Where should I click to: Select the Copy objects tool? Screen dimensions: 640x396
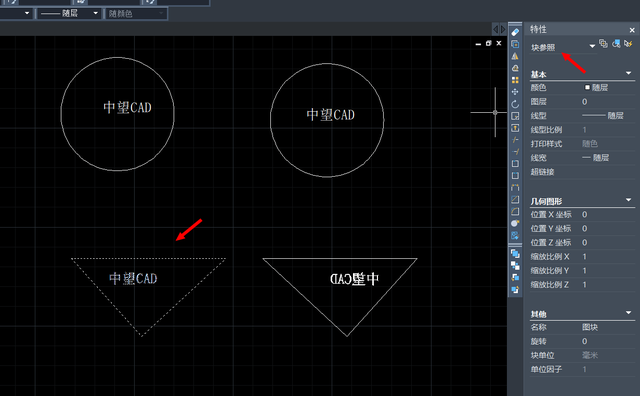coord(515,44)
